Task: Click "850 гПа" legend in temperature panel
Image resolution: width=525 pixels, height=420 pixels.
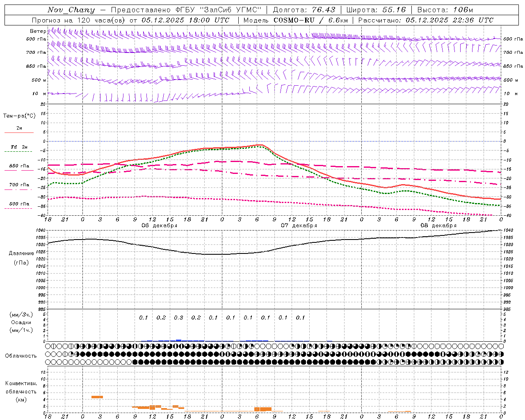Action: 19,166
